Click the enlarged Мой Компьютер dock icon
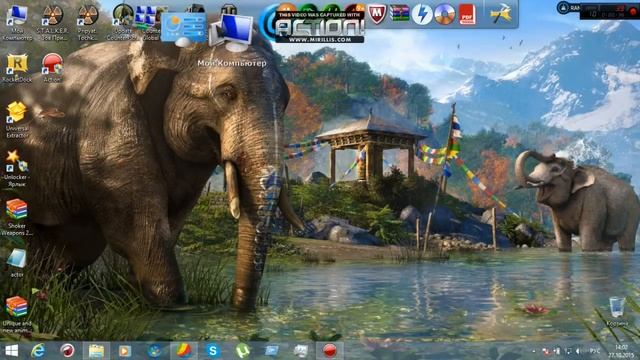This screenshot has width=640, height=360. tap(231, 33)
